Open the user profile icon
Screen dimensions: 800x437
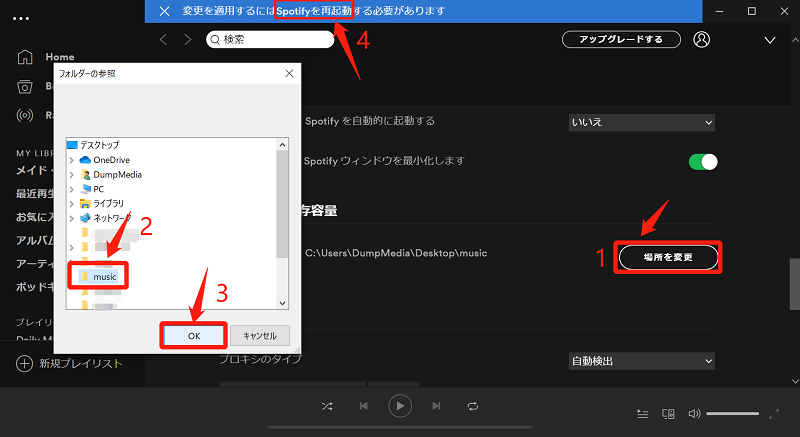click(702, 39)
